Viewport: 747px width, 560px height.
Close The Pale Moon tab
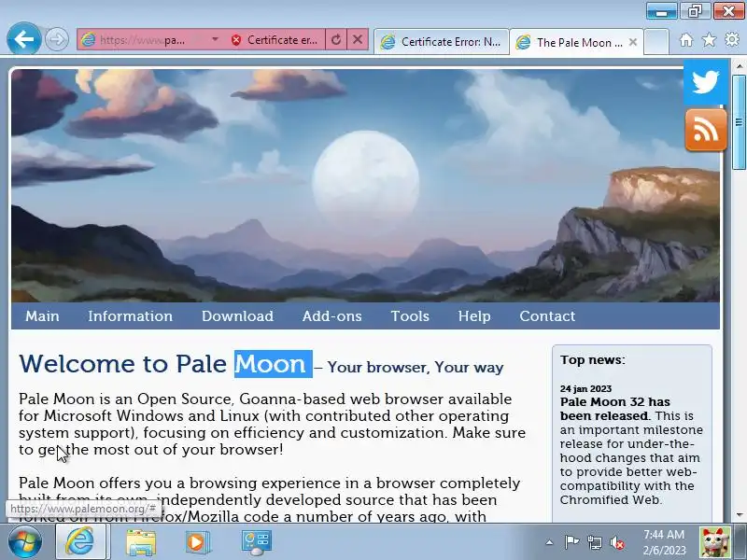(x=633, y=42)
